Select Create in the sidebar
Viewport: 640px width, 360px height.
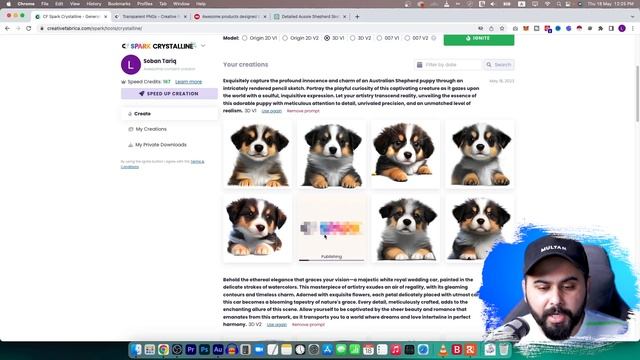click(169, 114)
